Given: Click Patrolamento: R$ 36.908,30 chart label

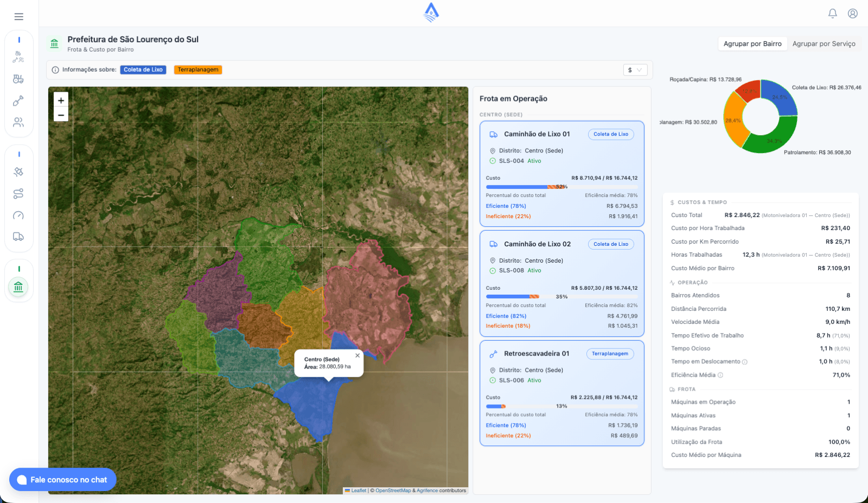Looking at the screenshot, I should click(x=817, y=152).
